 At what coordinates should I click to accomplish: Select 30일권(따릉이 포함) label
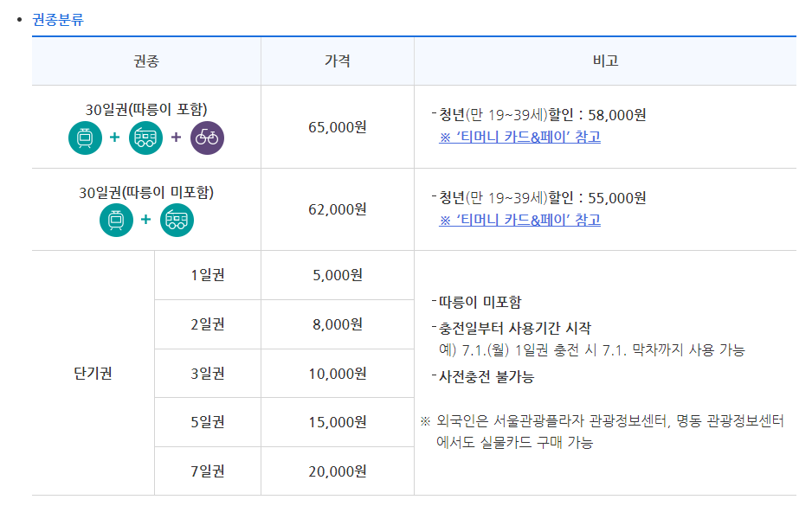click(146, 110)
